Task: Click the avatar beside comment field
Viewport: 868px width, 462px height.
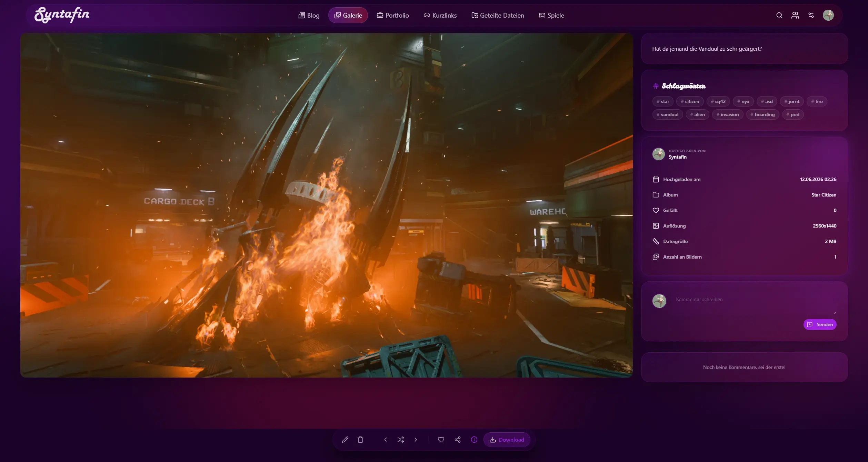Action: 659,301
